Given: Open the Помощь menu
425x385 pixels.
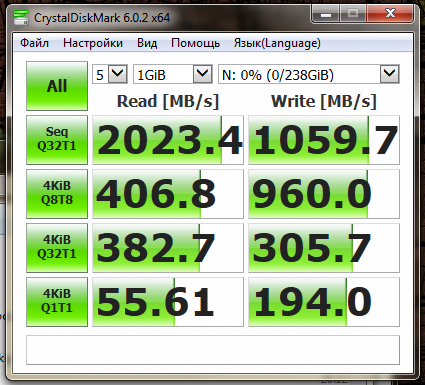Looking at the screenshot, I should pyautogui.click(x=196, y=43).
